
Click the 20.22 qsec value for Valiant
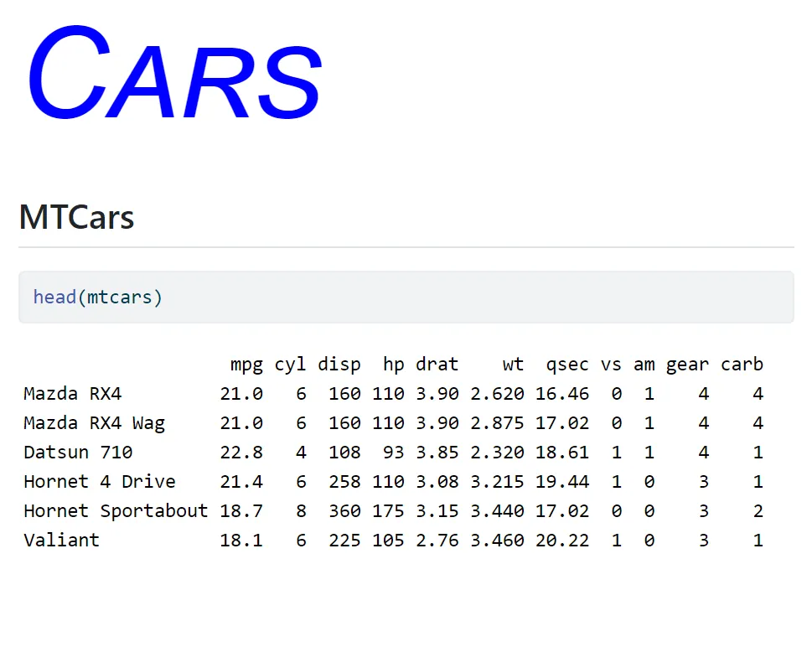tap(562, 541)
